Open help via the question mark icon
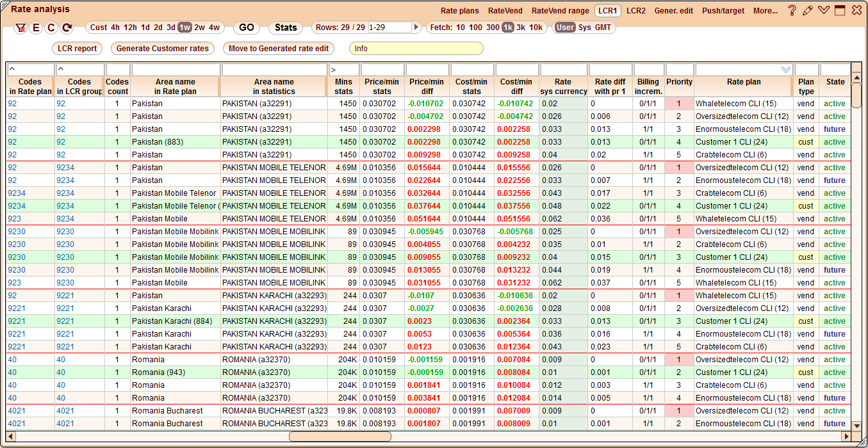The image size is (868, 448). point(792,10)
